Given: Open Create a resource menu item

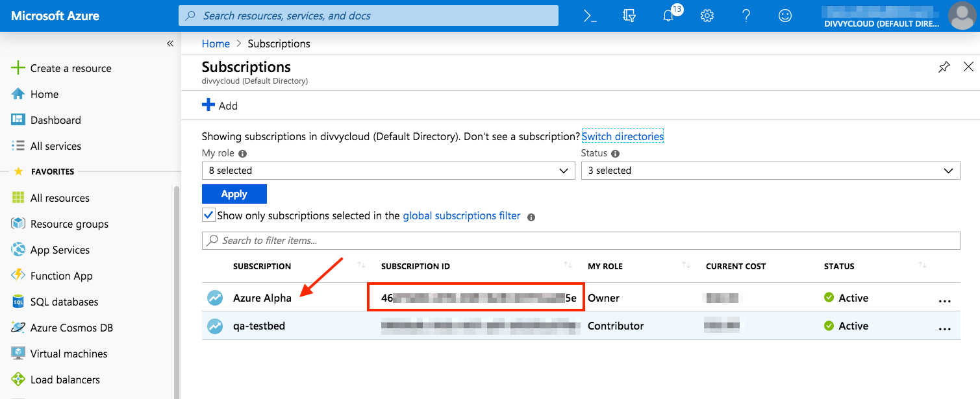Looking at the screenshot, I should click(x=71, y=68).
